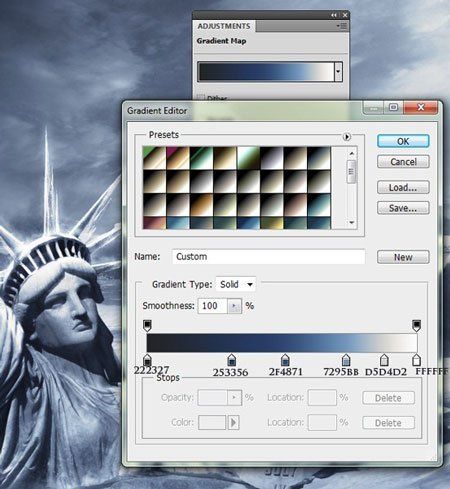Screen dimensions: 450x489
Task: Select the 253356 color stop
Action: pyautogui.click(x=231, y=360)
